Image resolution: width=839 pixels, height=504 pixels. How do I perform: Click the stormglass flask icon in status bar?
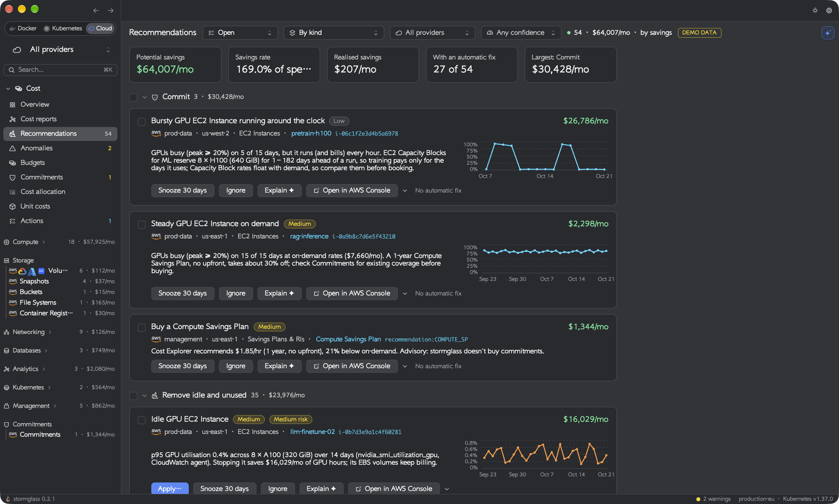click(x=8, y=499)
